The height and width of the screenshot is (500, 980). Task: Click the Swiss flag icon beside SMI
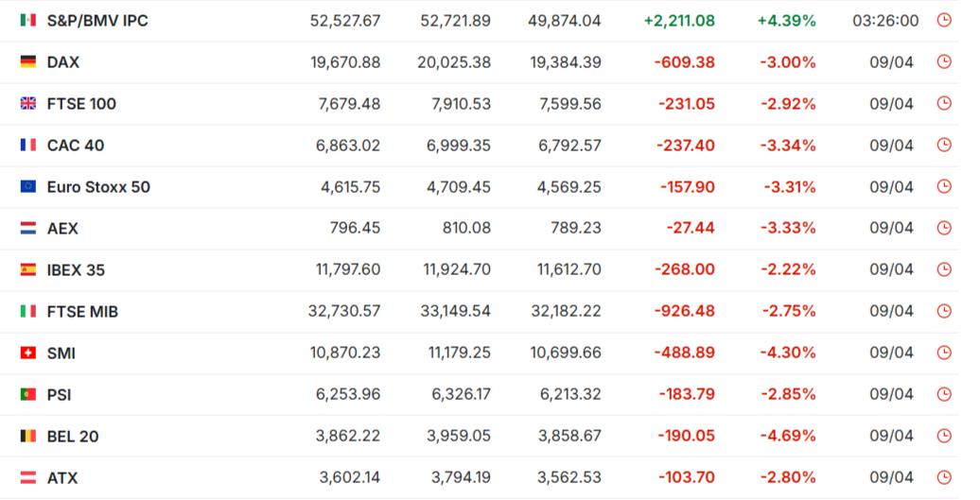28,353
